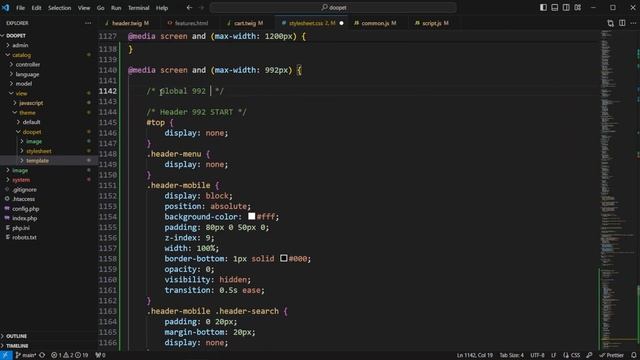Open the Help menu
640x360 pixels.
[x=162, y=8]
